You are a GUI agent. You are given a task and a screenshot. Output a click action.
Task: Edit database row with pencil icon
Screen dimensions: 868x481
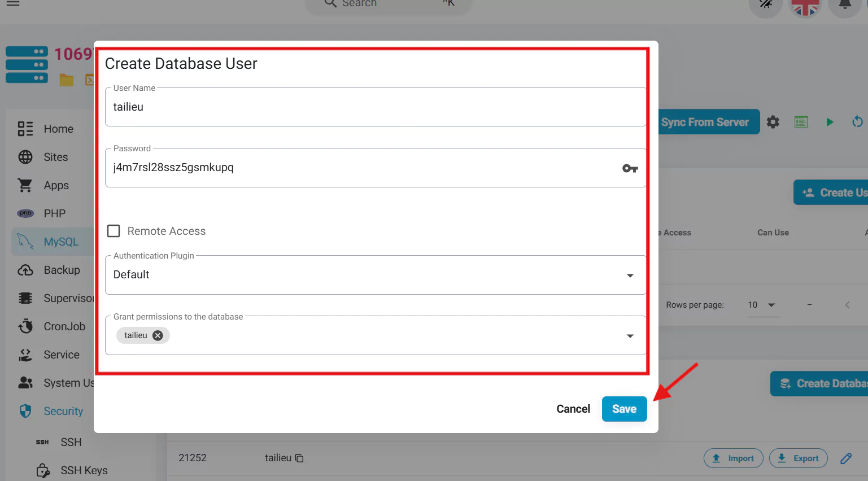[x=845, y=458]
